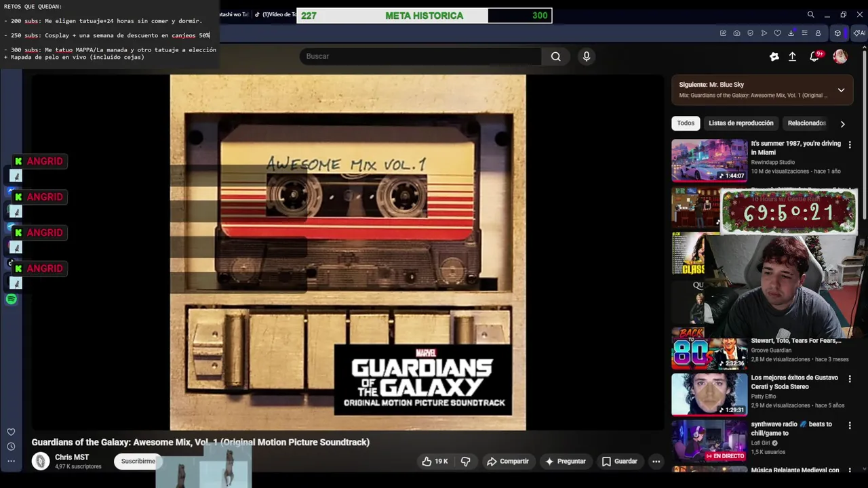Select the Listas de reproducción chip
Viewport: 868px width, 488px height.
[x=741, y=123]
